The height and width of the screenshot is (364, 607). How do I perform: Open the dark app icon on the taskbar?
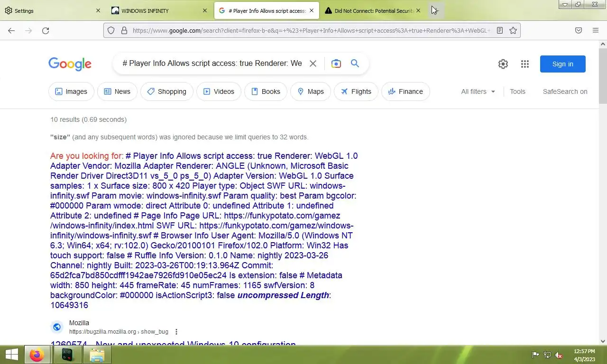pos(67,355)
